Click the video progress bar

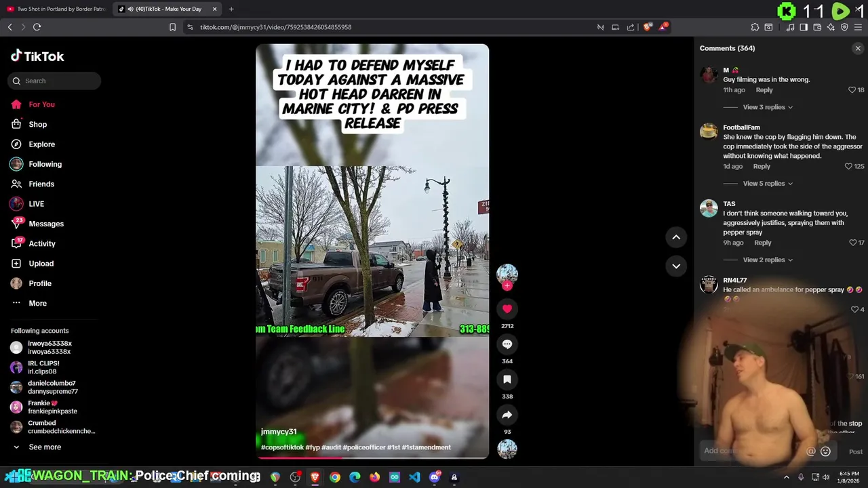(x=372, y=457)
